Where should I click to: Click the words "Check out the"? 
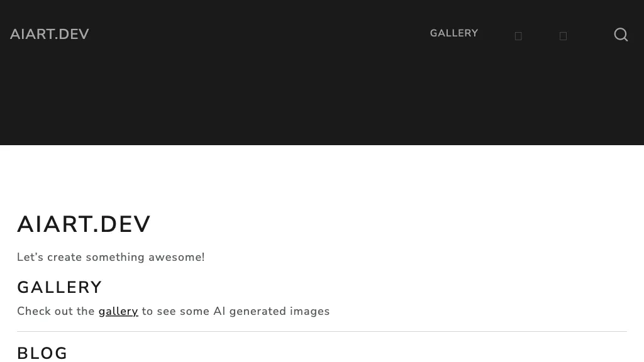(55, 311)
